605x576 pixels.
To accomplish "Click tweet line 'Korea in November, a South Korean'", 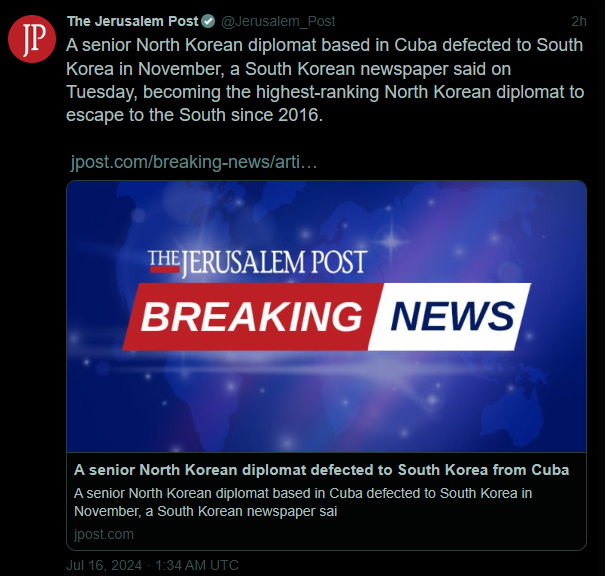I will point(289,69).
